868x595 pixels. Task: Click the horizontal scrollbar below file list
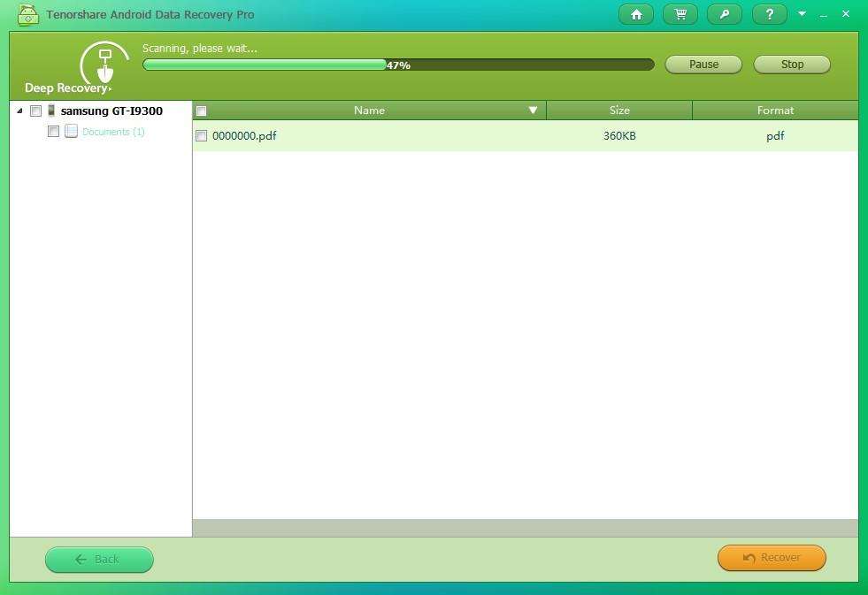pyautogui.click(x=526, y=528)
